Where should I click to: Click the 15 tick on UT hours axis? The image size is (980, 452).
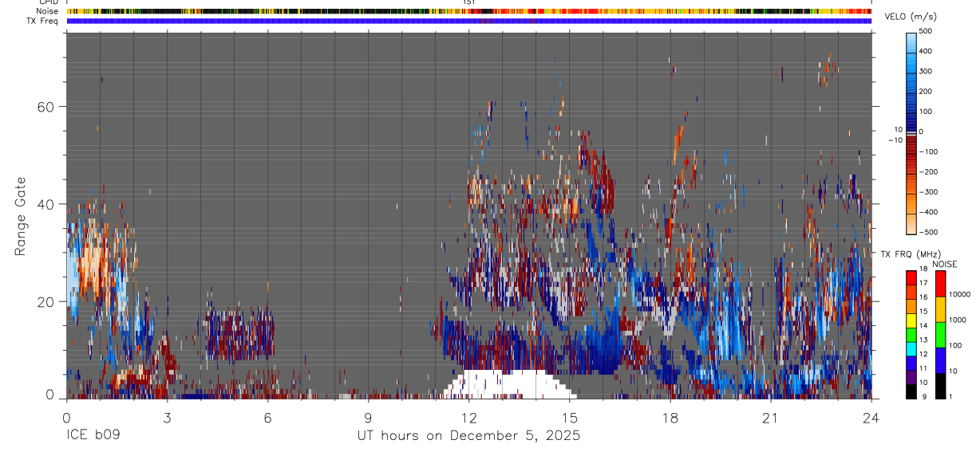tap(570, 418)
